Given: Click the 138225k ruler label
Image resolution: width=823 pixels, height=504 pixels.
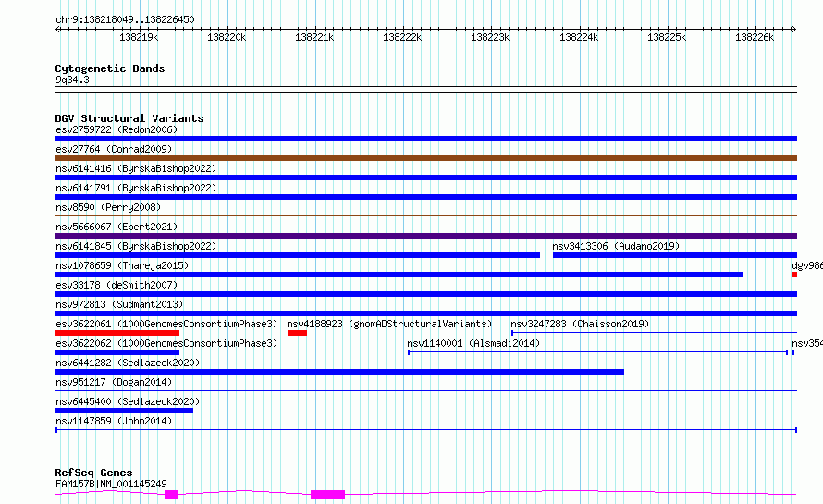Looking at the screenshot, I should coord(667,37).
